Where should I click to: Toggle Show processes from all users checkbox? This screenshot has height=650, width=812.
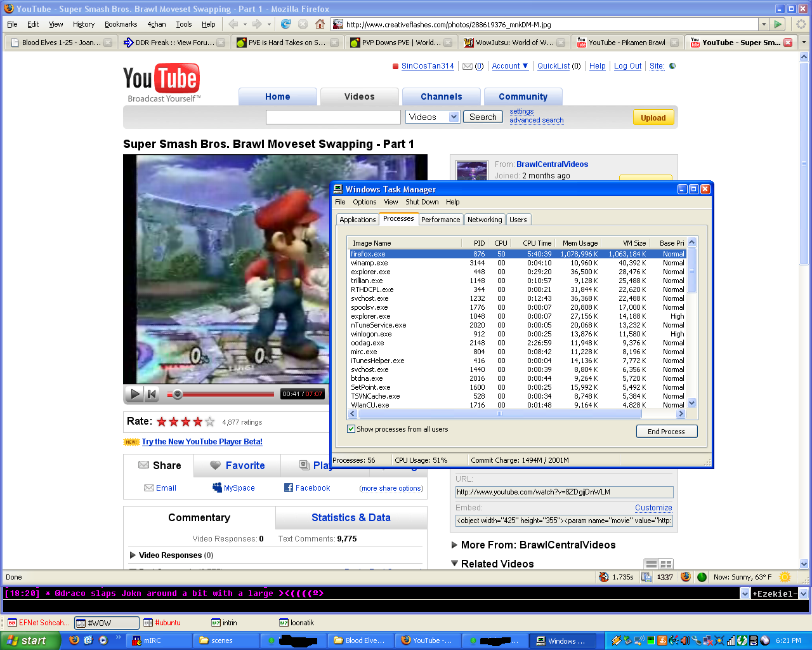pyautogui.click(x=351, y=429)
